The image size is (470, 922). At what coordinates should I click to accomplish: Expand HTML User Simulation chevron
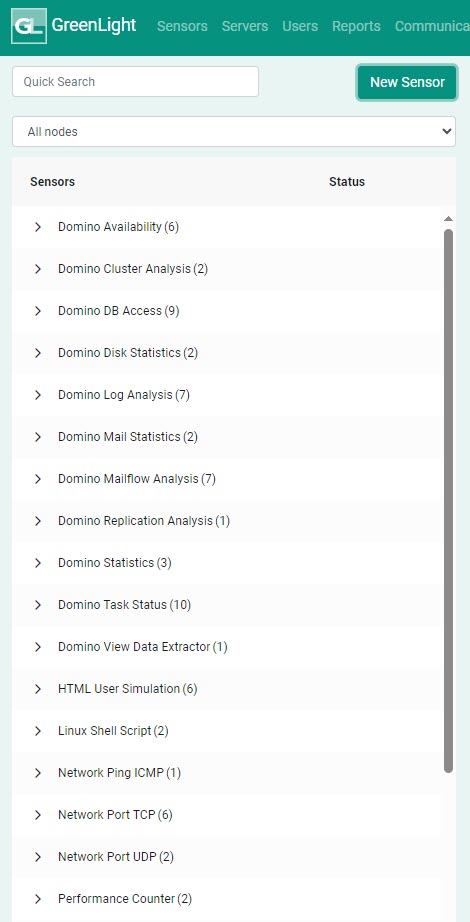point(38,689)
